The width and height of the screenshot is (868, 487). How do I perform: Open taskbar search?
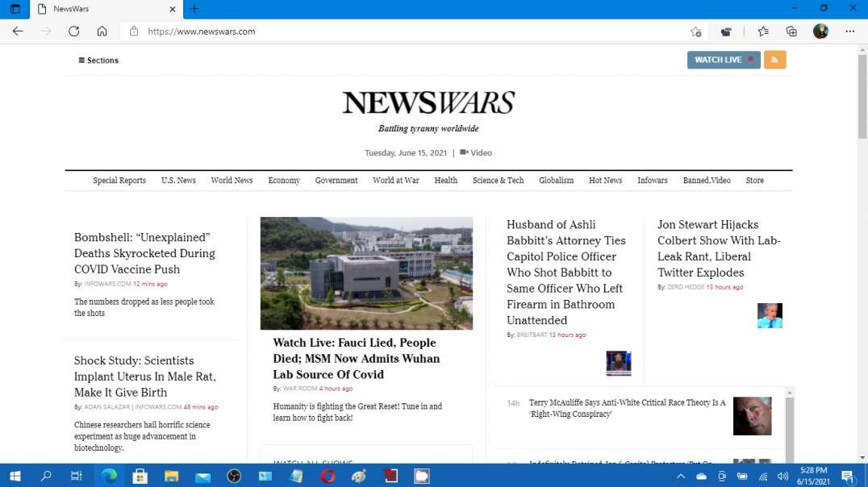pos(46,476)
